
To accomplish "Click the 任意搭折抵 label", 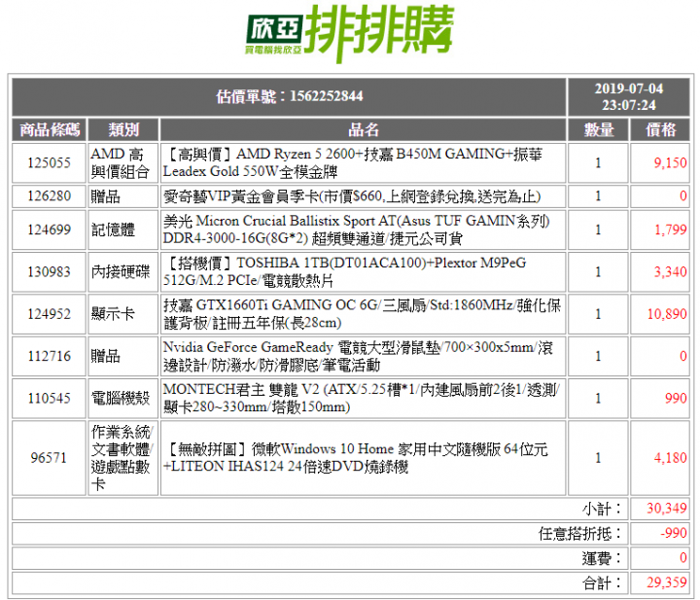I will (x=579, y=533).
